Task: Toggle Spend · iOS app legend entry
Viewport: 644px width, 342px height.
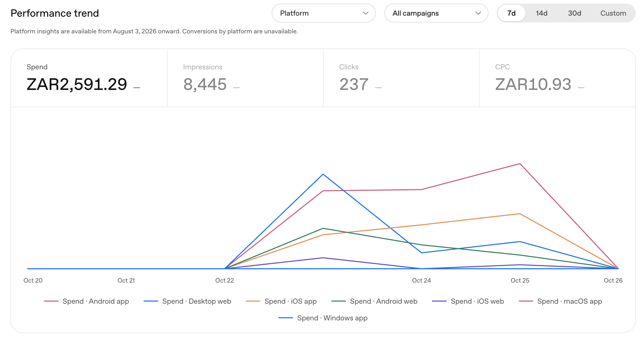Action: click(x=281, y=301)
